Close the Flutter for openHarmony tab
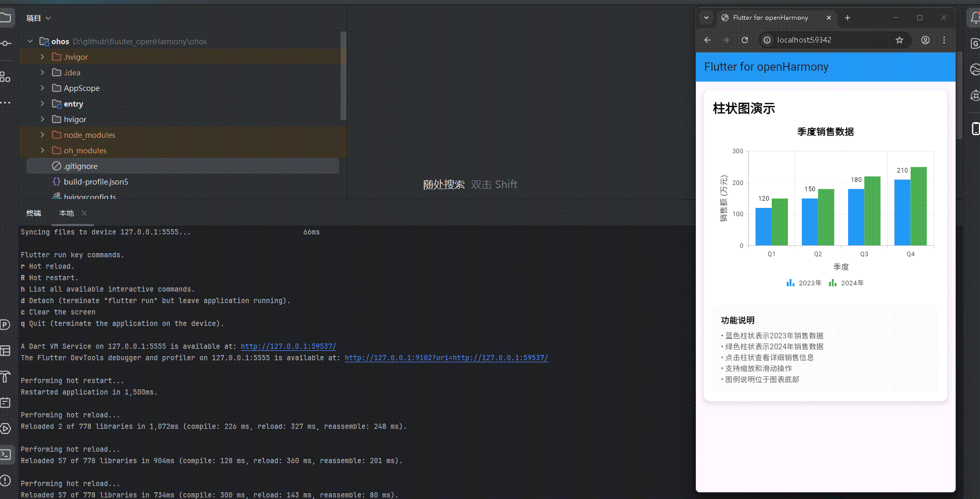 (829, 18)
